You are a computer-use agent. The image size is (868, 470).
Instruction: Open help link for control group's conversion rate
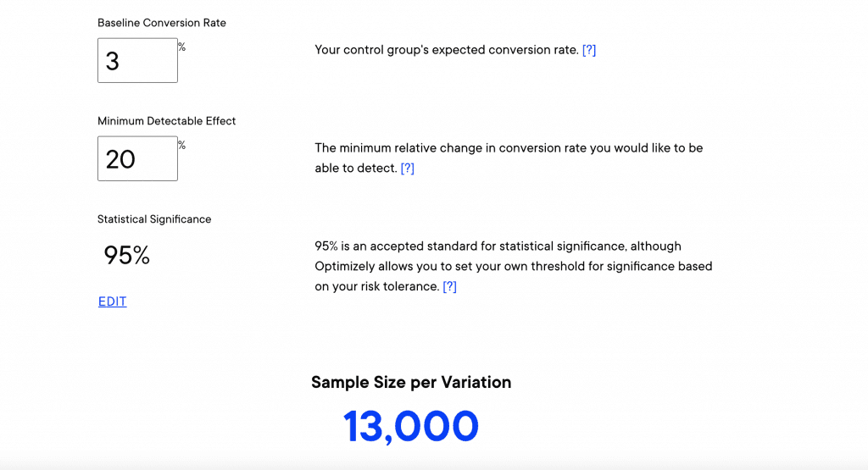(x=589, y=50)
